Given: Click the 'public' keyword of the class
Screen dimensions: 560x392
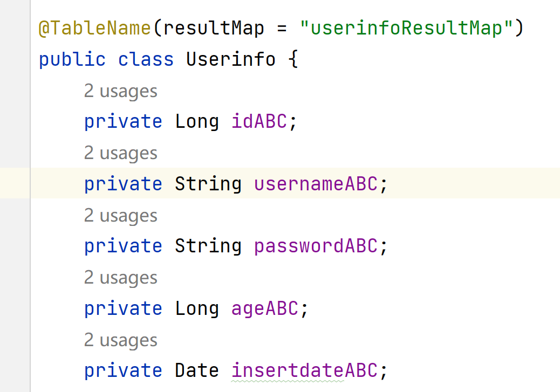Looking at the screenshot, I should (x=72, y=59).
